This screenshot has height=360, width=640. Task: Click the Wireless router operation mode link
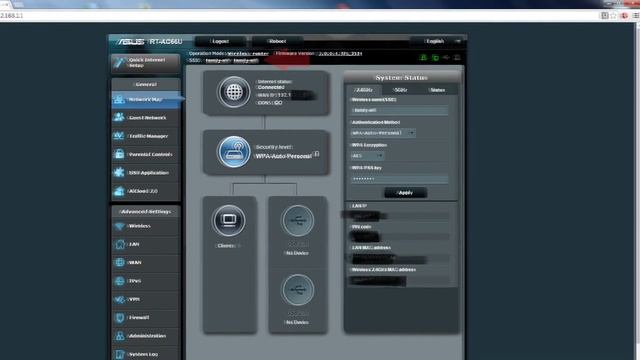pos(248,53)
